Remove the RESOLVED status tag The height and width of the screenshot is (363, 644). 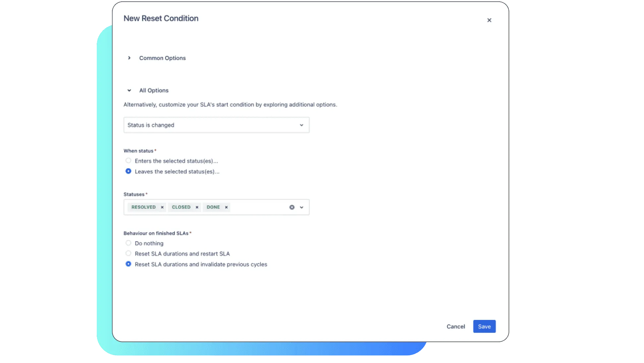162,207
